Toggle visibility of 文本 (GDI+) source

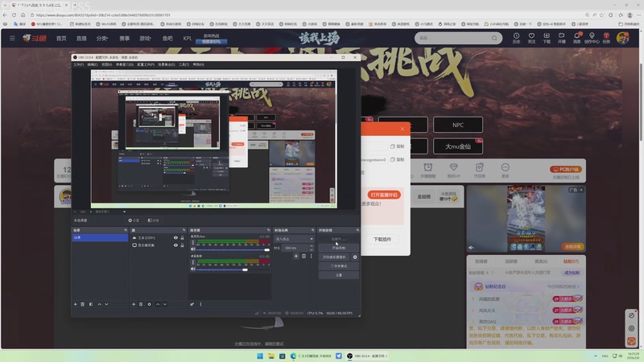point(175,237)
